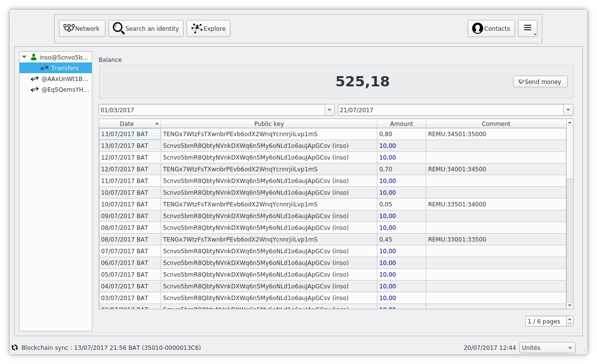Select the 10,00 amount in 09/07/2017 row
Screen dimensions: 597x364
pos(402,216)
